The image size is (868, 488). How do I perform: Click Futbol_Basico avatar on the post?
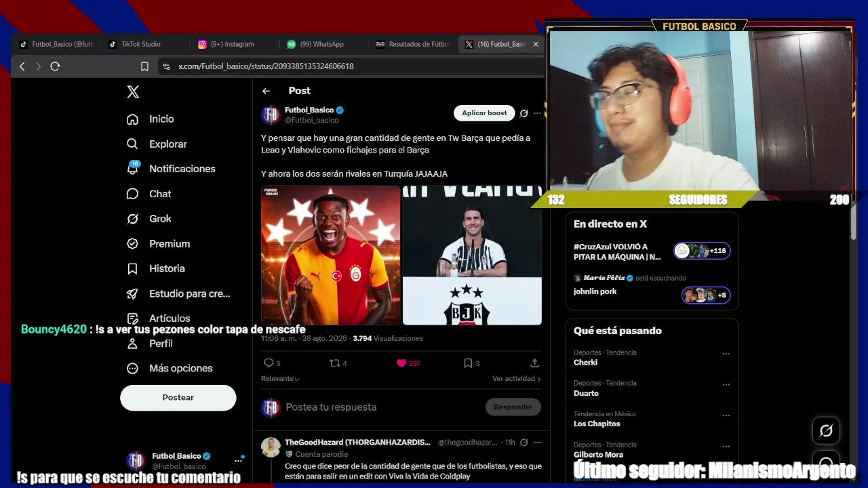[271, 115]
